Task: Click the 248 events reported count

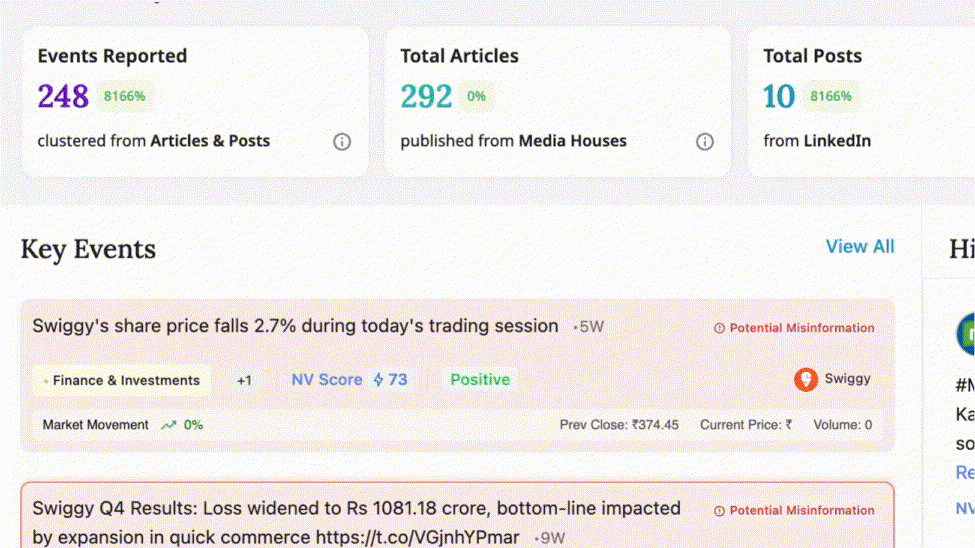Action: [x=63, y=96]
